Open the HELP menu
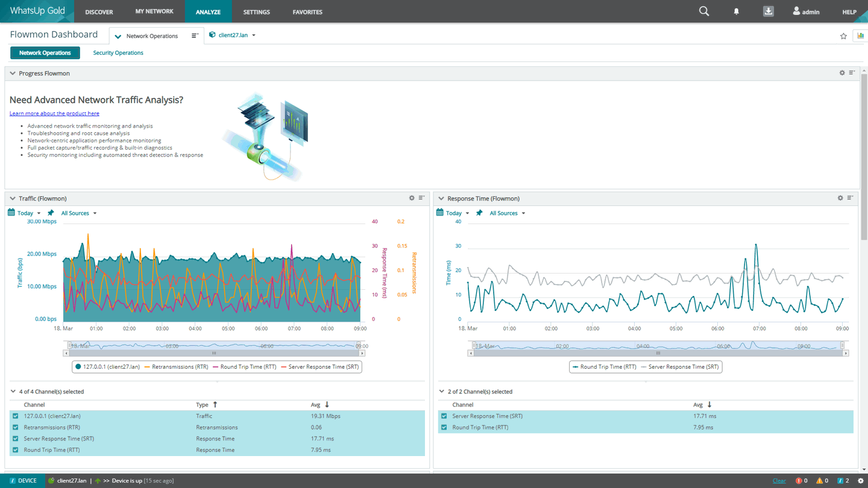The image size is (868, 488). point(849,12)
